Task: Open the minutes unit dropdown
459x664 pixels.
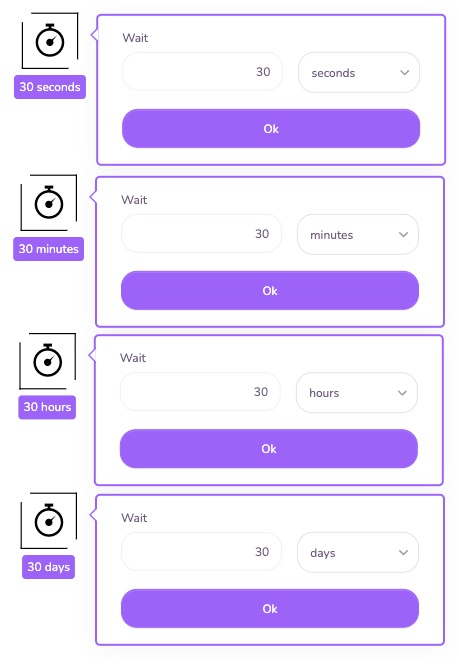Action: click(x=358, y=235)
